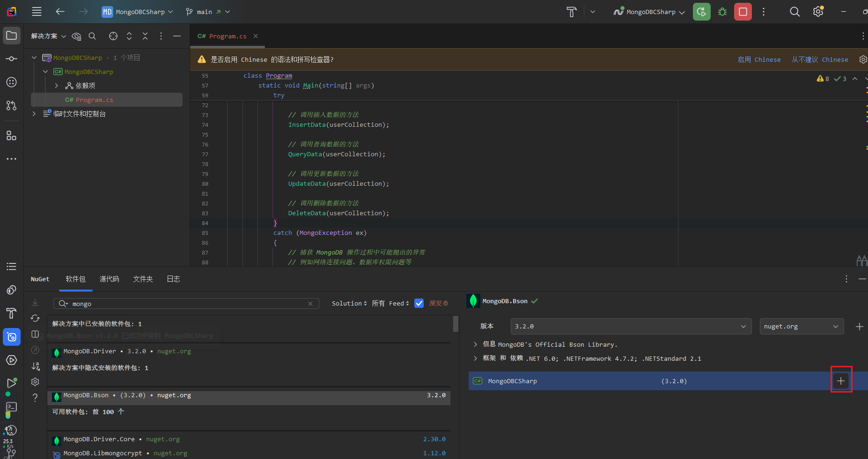Click the refresh icon in NuGet panel
Viewport: 868px width, 459px height.
pyautogui.click(x=35, y=318)
